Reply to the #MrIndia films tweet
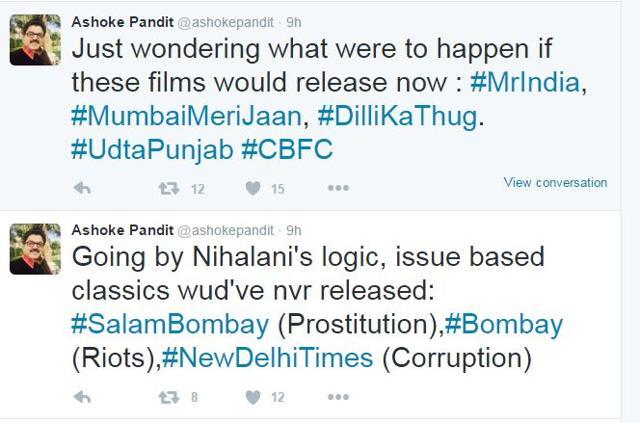The image size is (640, 423). (x=82, y=188)
